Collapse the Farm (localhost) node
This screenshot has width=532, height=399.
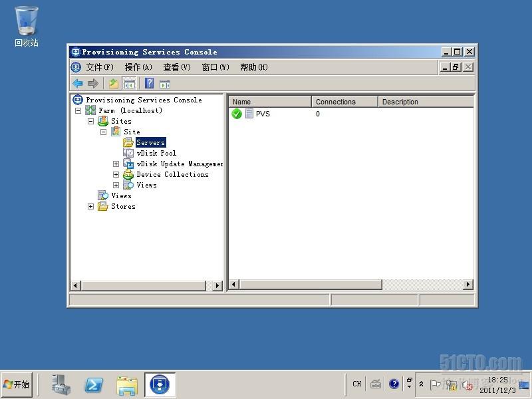pyautogui.click(x=78, y=110)
